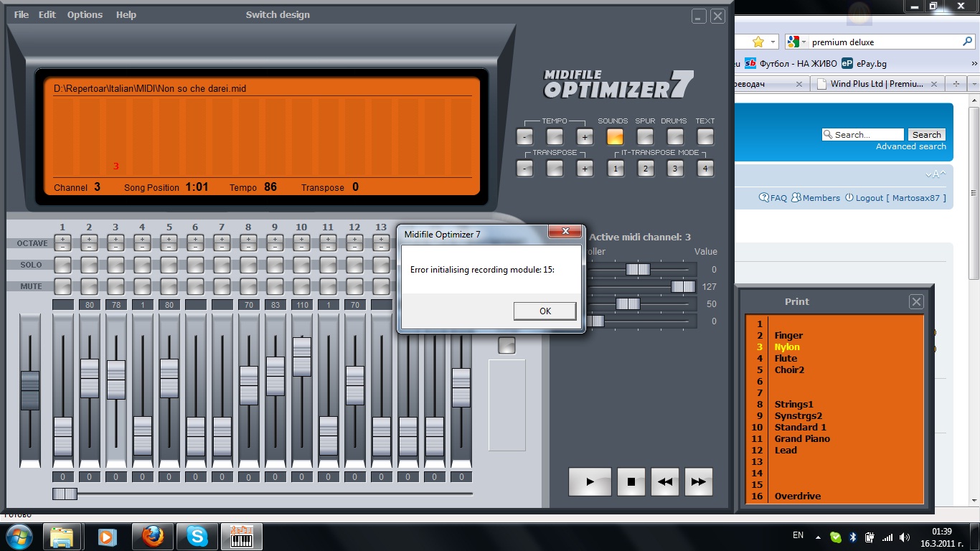Stop the MIDI playback

coord(631,482)
